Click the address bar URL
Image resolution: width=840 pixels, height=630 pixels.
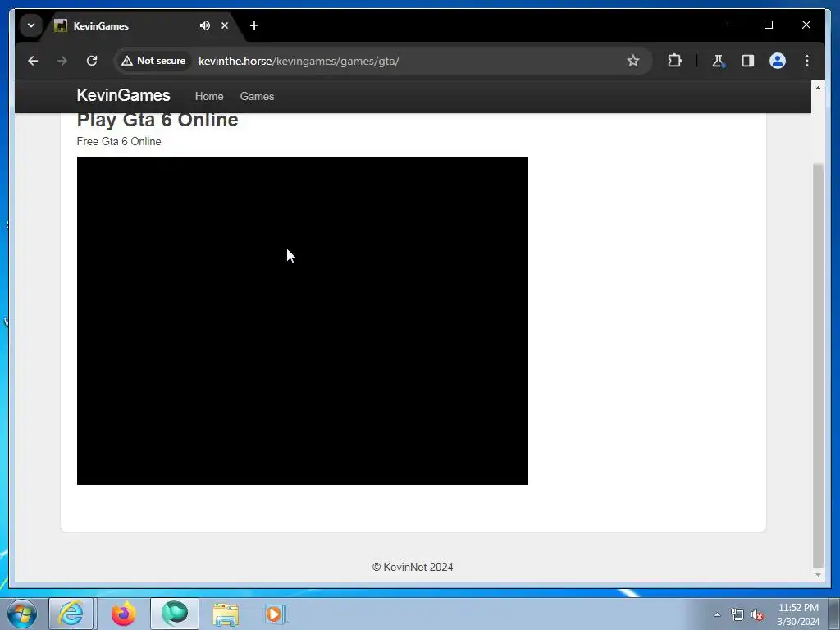[299, 61]
